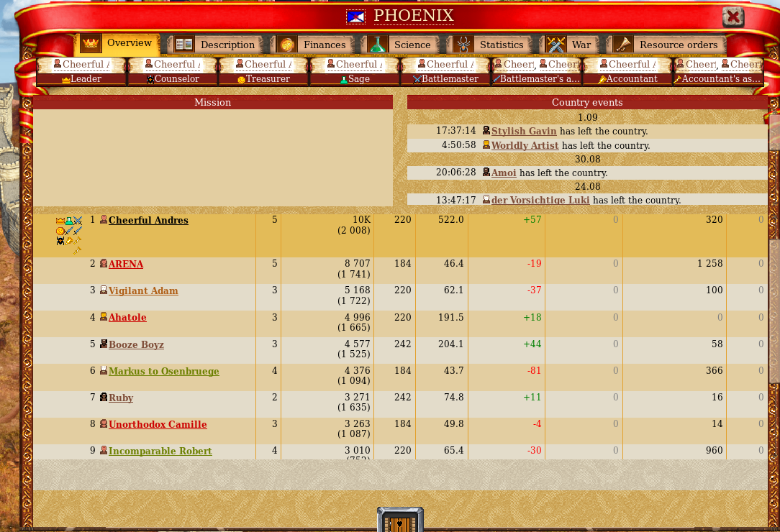This screenshot has width=780, height=532.
Task: Click the crown leader icon beside Cheerful Andres
Action: [x=60, y=221]
